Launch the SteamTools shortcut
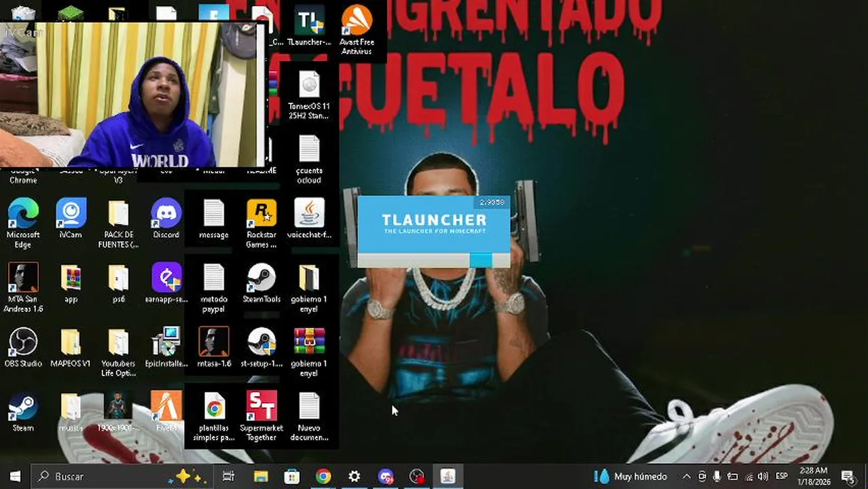Screen dimensions: 868x489 261,283
